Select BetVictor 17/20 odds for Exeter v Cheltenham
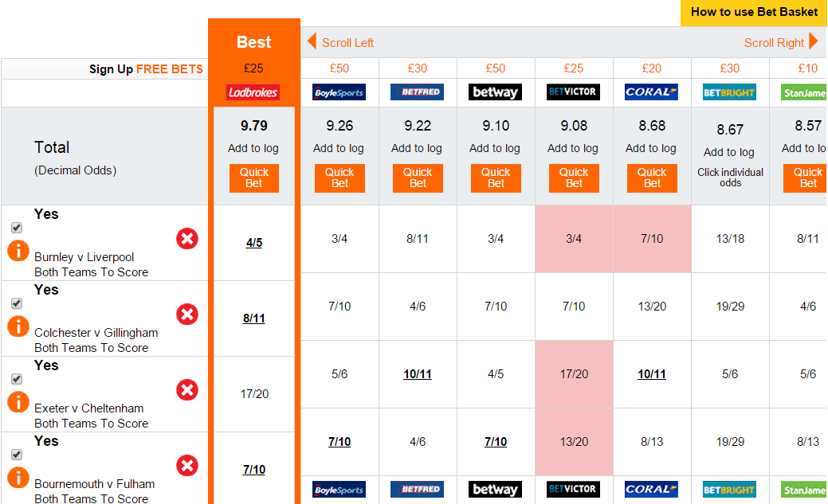 [x=574, y=374]
